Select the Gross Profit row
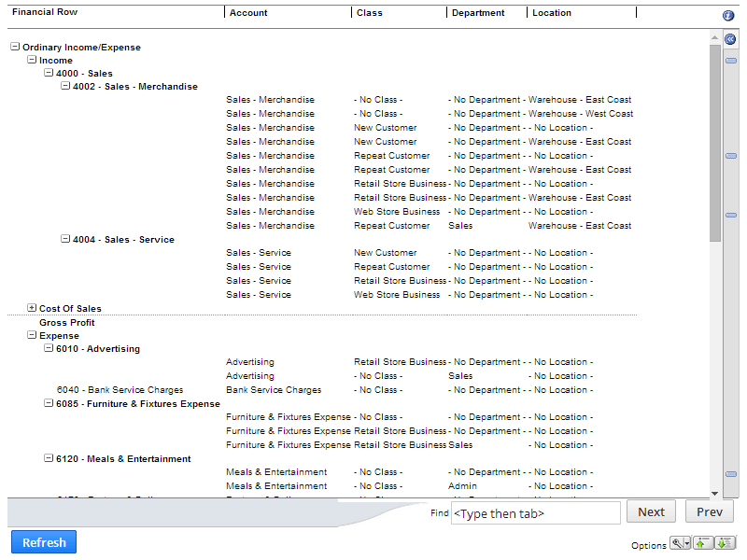 [66, 322]
